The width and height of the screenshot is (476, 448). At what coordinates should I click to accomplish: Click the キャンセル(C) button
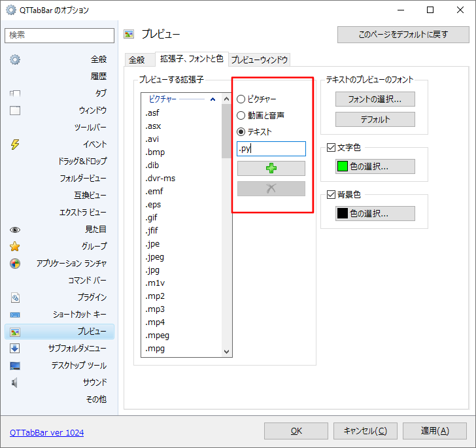pos(365,431)
